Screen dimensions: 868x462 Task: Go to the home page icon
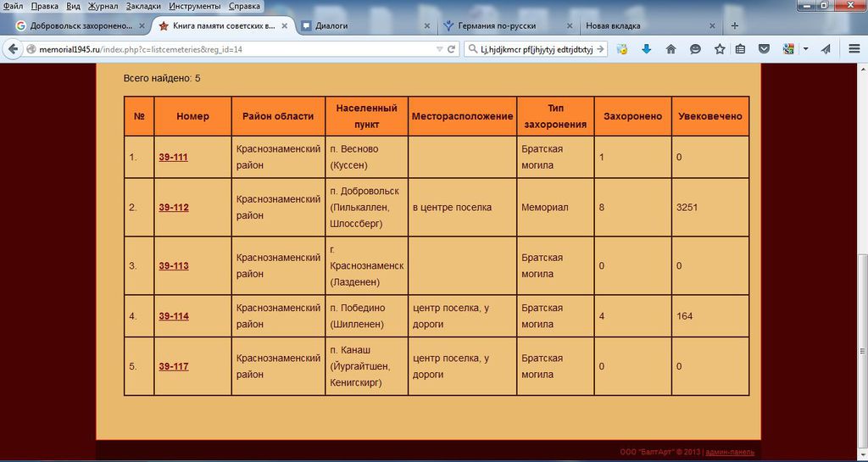tap(671, 49)
